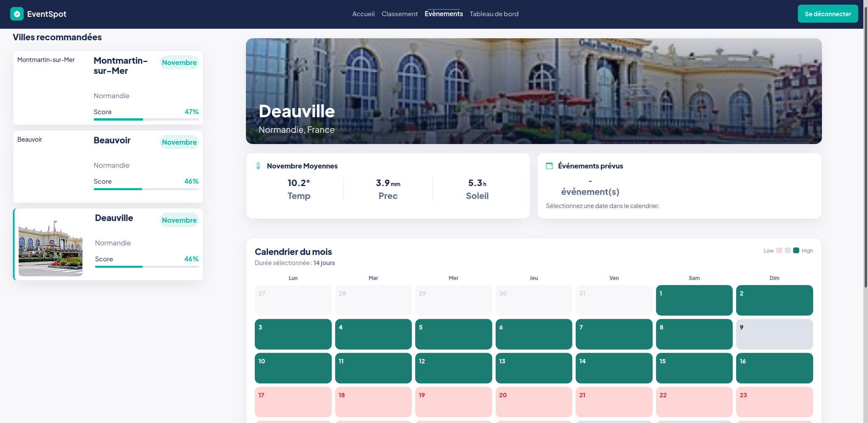Click the Deauville card title in sidebar
The height and width of the screenshot is (423, 868).
[114, 218]
